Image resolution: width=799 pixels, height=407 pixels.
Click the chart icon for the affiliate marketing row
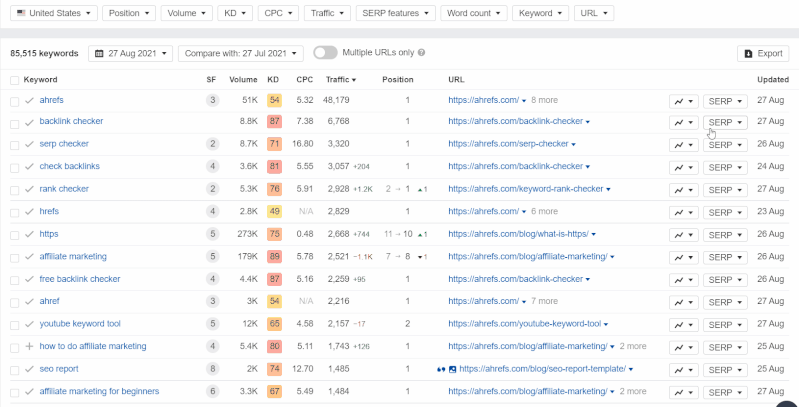click(x=684, y=257)
